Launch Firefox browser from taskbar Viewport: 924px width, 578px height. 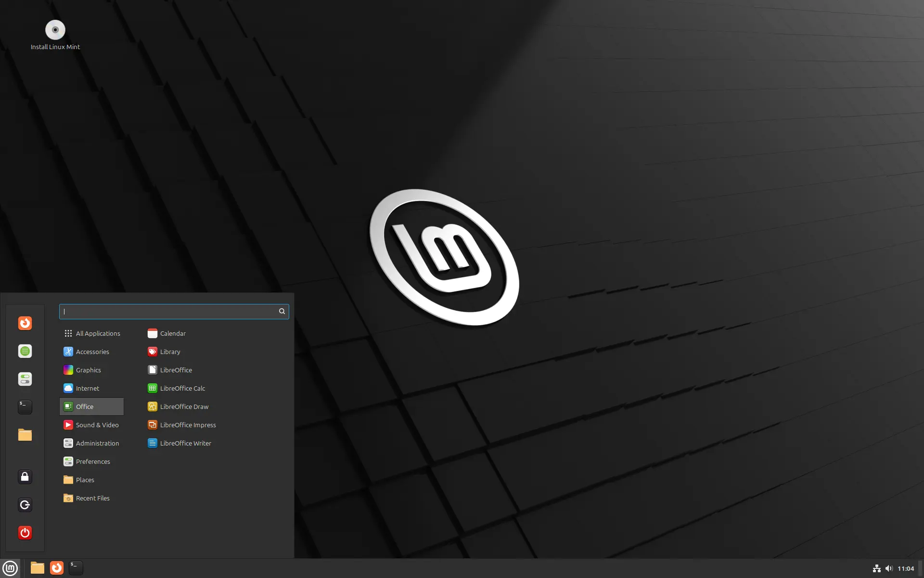pos(56,567)
